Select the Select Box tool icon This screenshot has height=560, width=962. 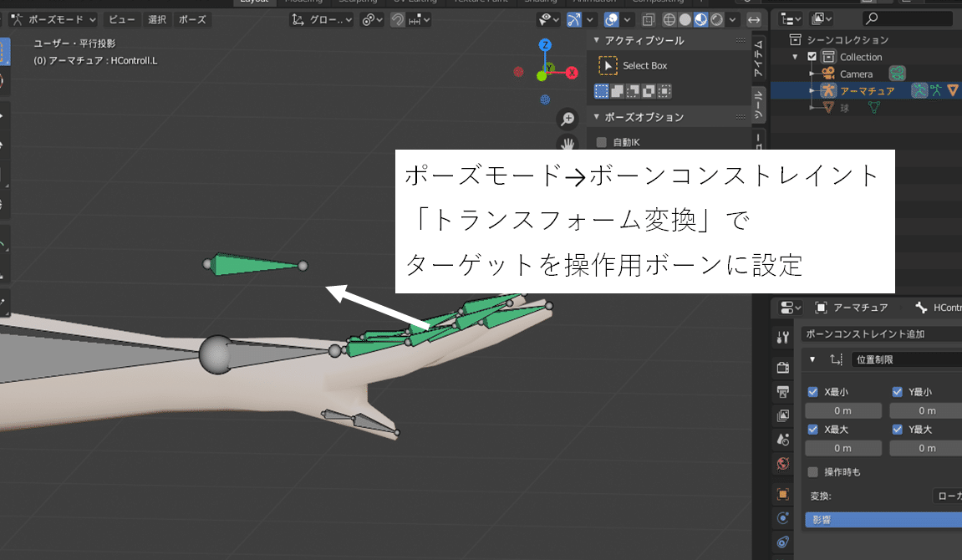click(608, 66)
